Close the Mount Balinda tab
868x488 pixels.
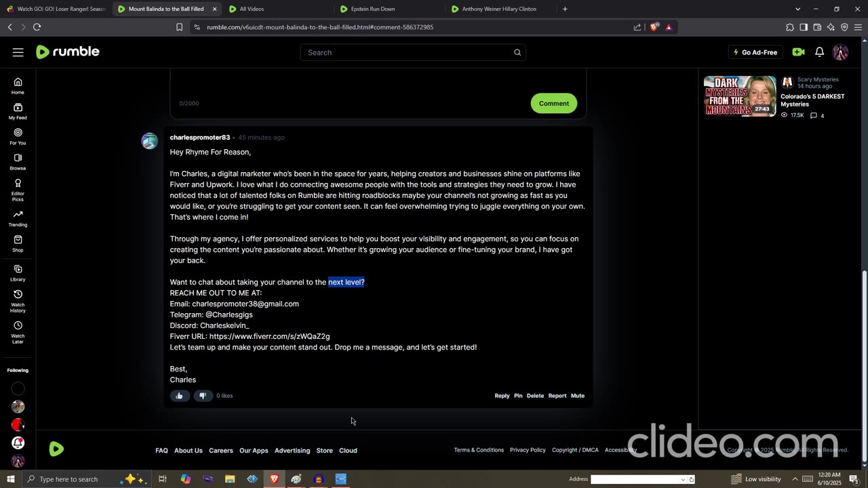tap(215, 9)
